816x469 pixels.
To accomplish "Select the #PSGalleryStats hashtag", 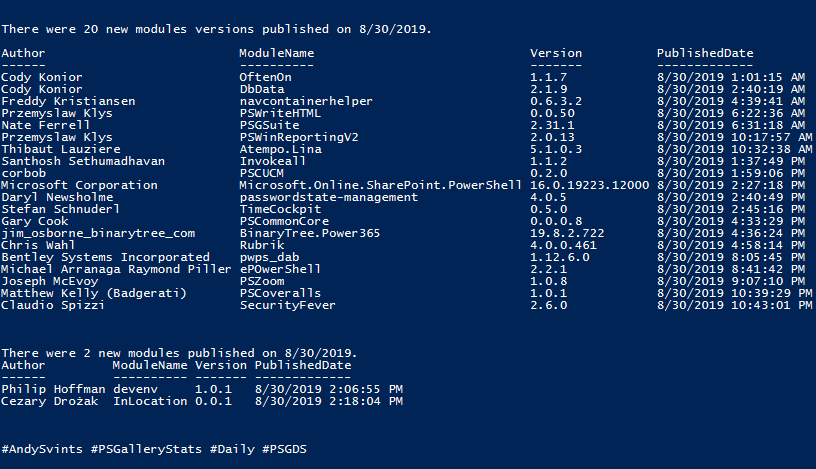I will [x=146, y=449].
